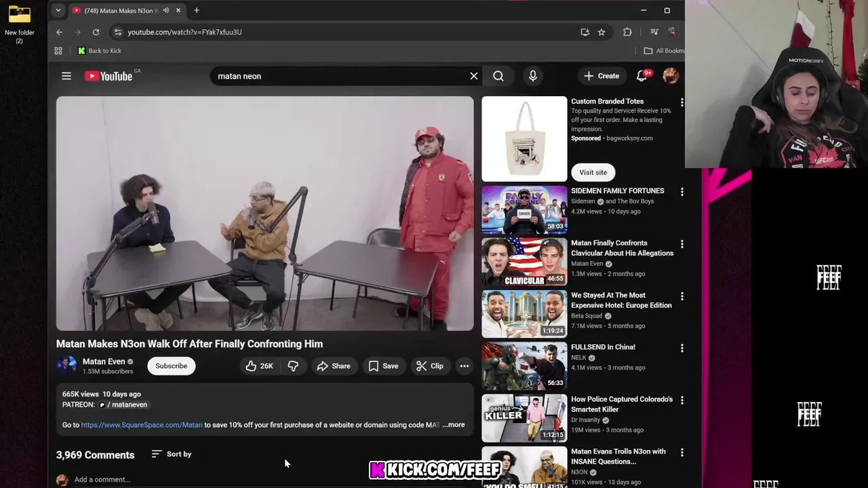Go to YouTube home via logo
The height and width of the screenshot is (488, 868).
coord(108,76)
